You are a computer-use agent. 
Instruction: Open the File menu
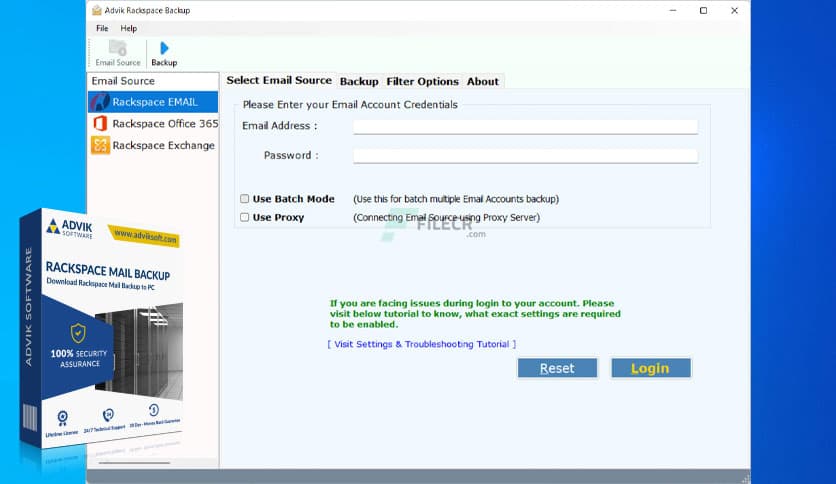(x=102, y=28)
